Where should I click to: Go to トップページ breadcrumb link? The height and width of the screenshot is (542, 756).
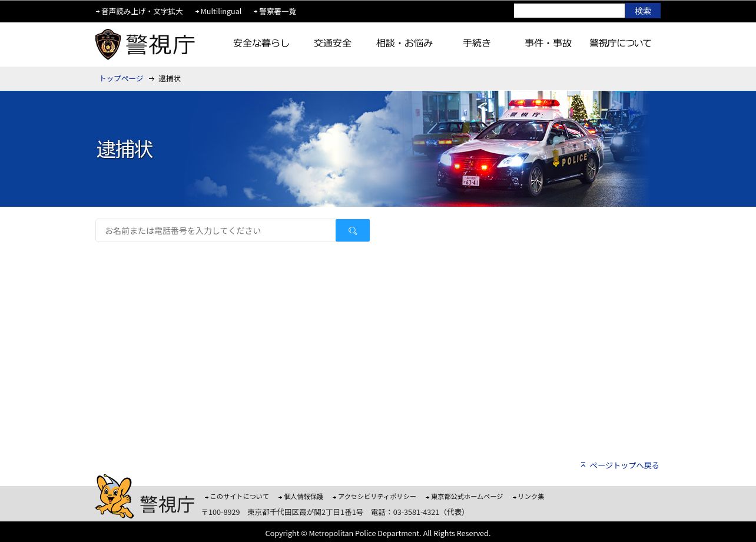point(121,78)
